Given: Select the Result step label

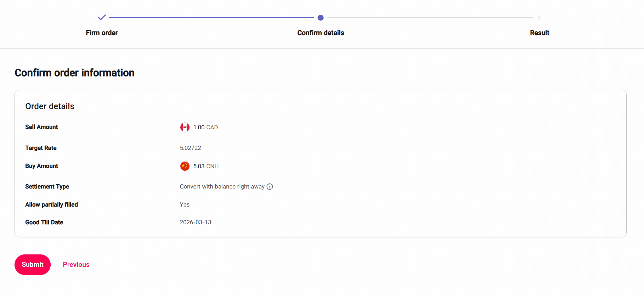Looking at the screenshot, I should [540, 33].
